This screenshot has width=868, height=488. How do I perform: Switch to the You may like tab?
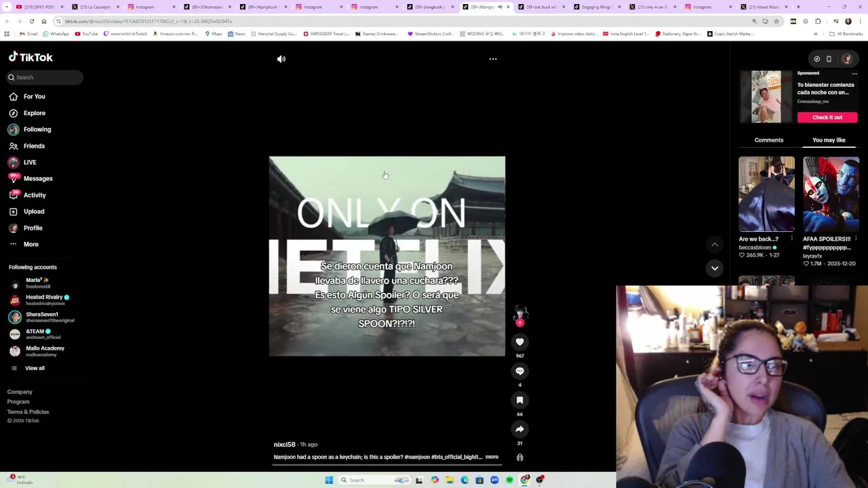[829, 140]
